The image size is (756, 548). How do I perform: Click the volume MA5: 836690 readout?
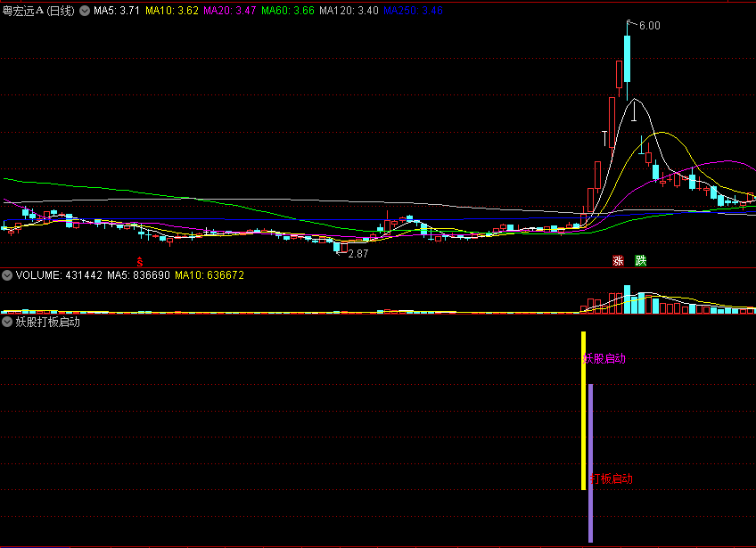tap(138, 275)
